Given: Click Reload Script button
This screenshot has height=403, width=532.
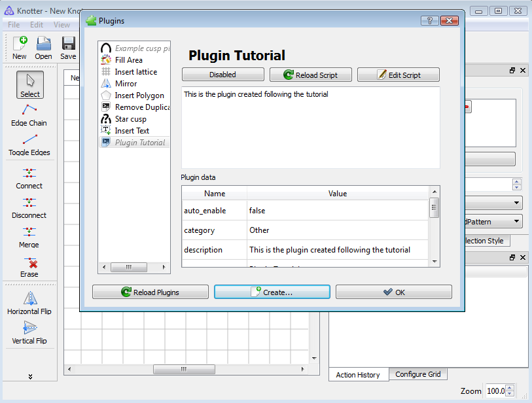Looking at the screenshot, I should coord(311,75).
